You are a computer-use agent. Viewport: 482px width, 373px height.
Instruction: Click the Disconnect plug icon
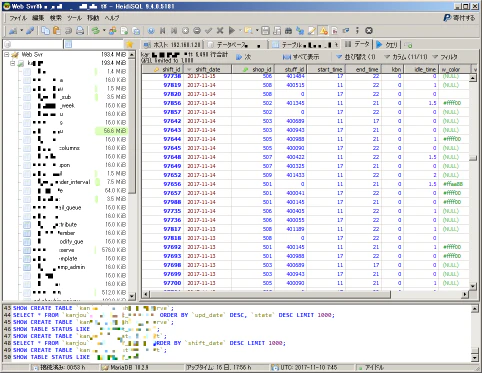click(30, 31)
